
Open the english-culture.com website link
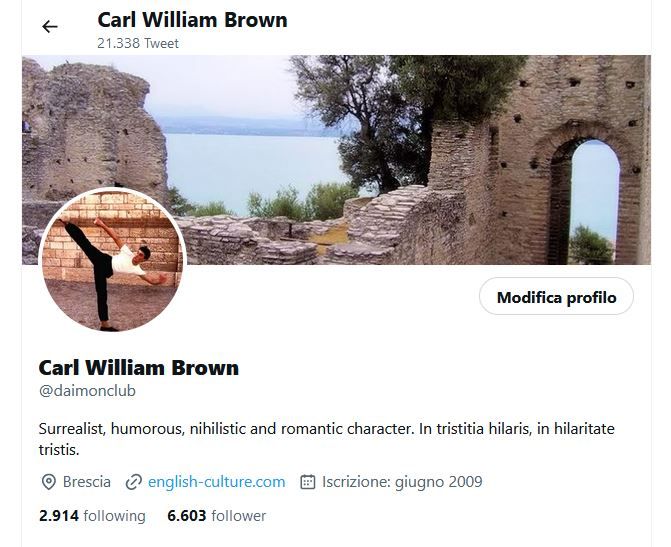216,482
